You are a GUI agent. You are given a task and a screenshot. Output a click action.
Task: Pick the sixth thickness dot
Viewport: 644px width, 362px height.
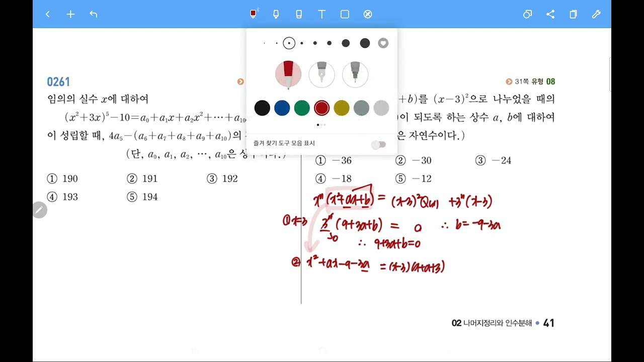click(x=330, y=43)
